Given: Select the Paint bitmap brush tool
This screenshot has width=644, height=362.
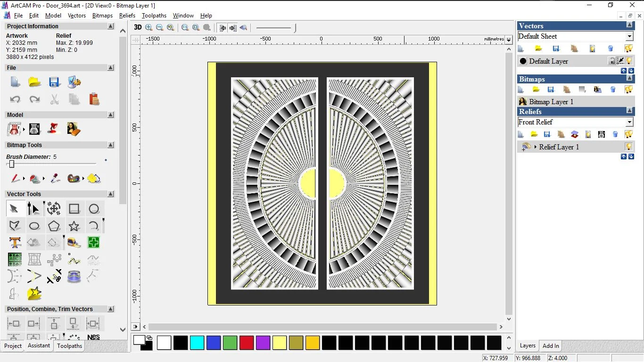Looking at the screenshot, I should [x=15, y=179].
